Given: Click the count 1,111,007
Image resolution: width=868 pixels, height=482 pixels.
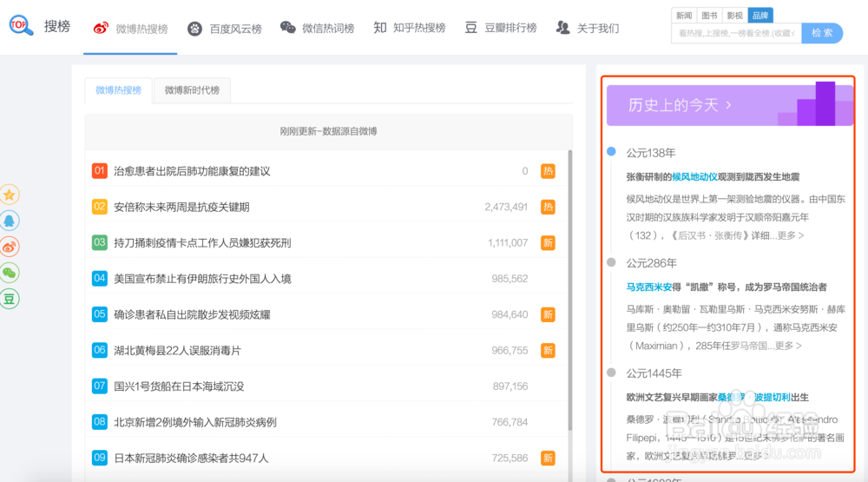Looking at the screenshot, I should 508,242.
